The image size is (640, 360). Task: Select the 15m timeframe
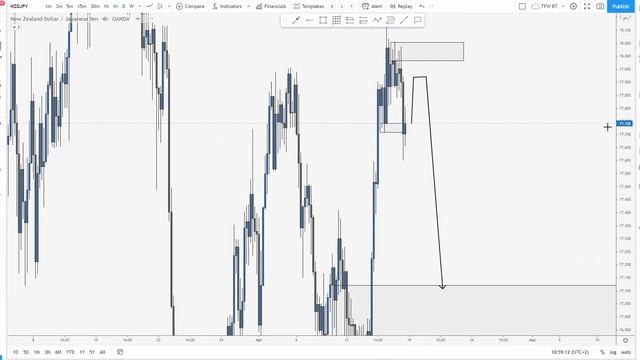pyautogui.click(x=82, y=6)
